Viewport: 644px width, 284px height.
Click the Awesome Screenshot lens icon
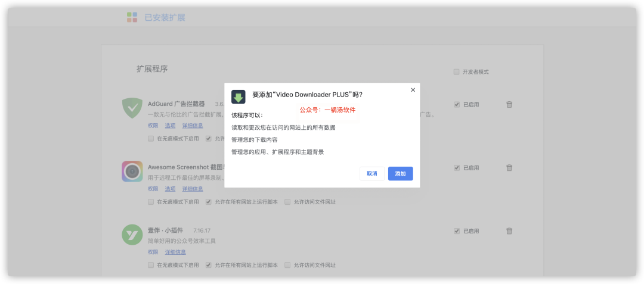pyautogui.click(x=132, y=171)
